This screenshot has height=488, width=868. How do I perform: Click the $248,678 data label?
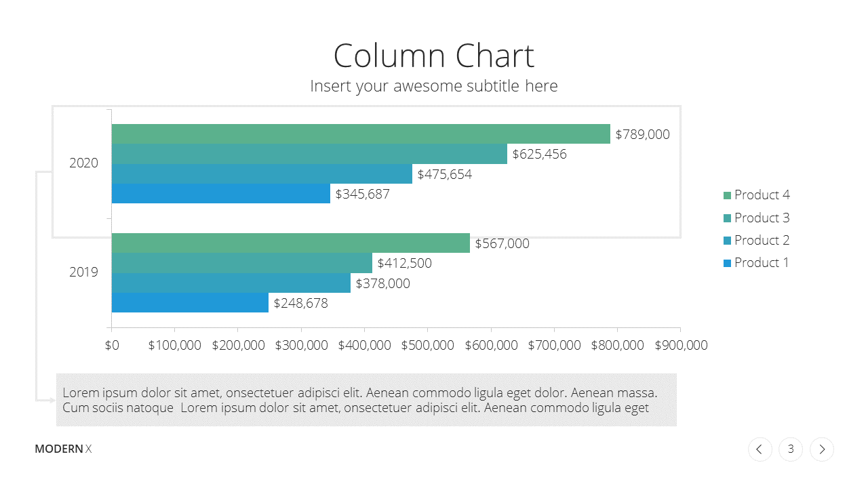[x=300, y=304]
